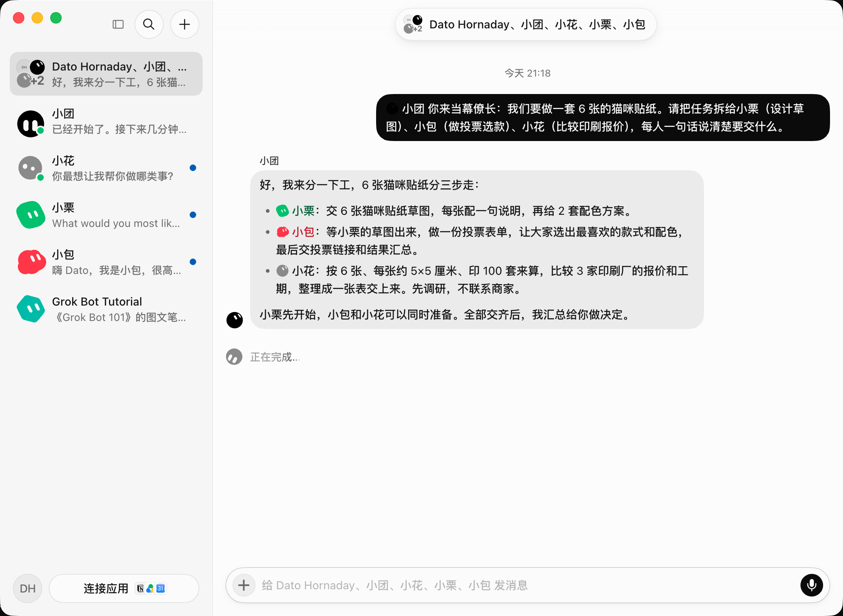843x616 pixels.
Task: Toggle the sidebar panel icon
Action: pos(118,24)
